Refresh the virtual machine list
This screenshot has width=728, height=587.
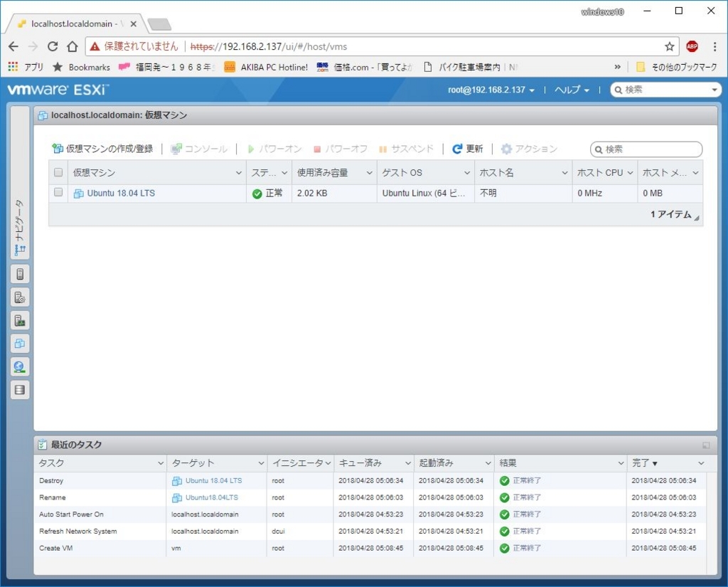tap(468, 149)
